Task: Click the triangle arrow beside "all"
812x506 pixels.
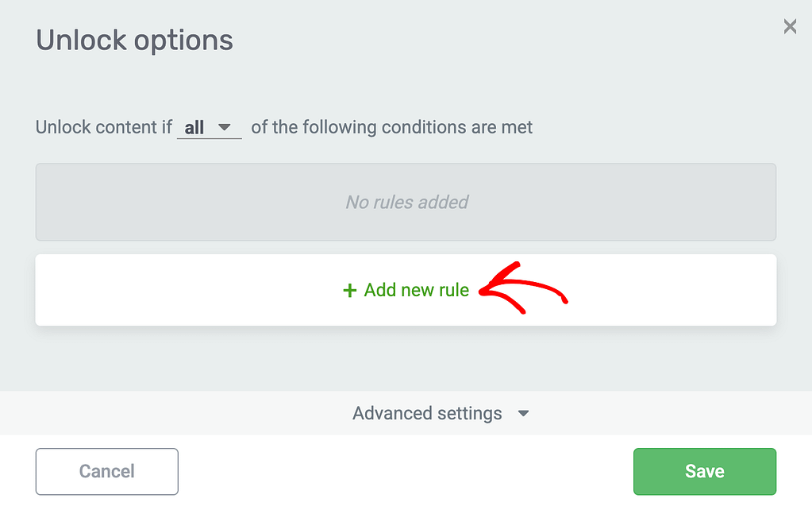Action: pyautogui.click(x=225, y=127)
